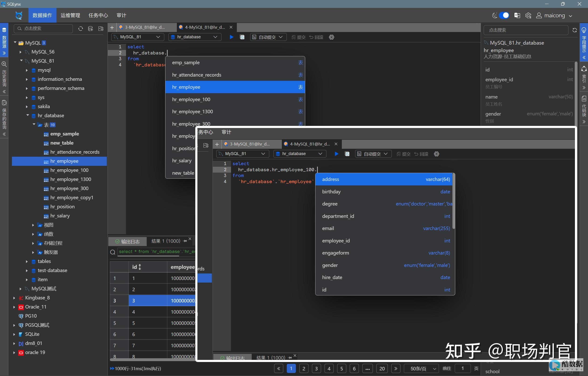Collapse the MySQL group in tree
Screen dimensions: 588x376
15,43
